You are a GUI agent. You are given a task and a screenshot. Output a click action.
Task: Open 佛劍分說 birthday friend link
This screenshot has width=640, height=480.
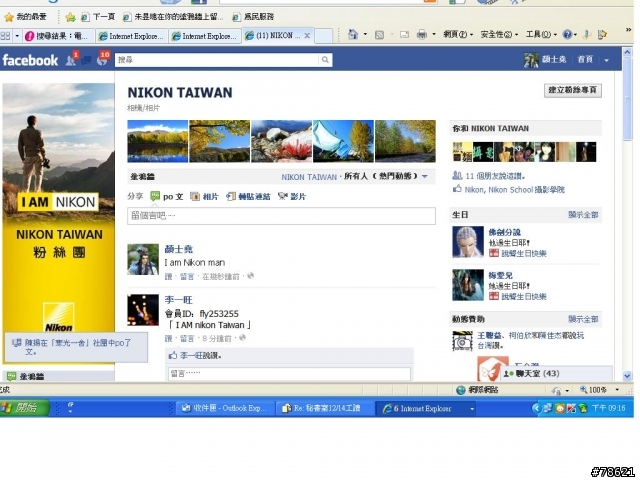504,232
